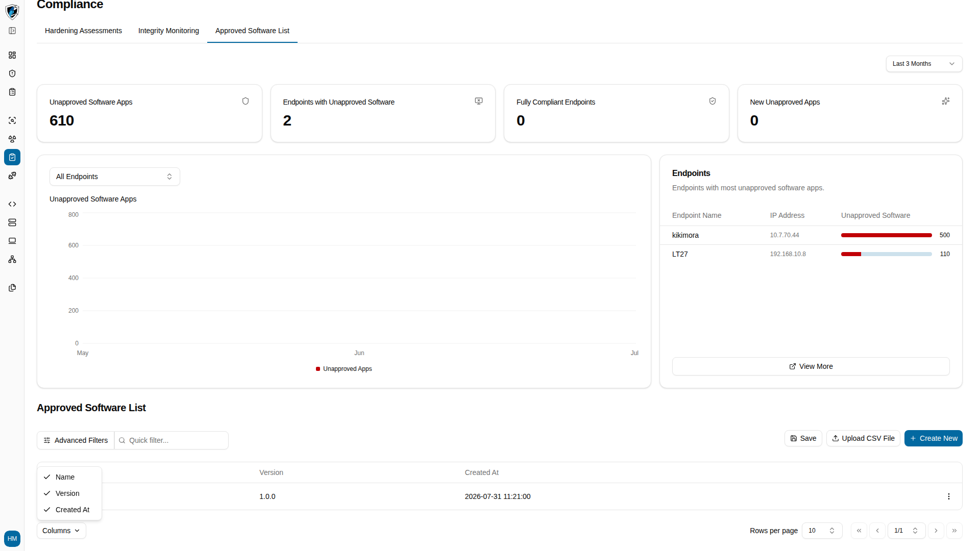The height and width of the screenshot is (551, 980).
Task: Click sparkle icon on New Unapproved Apps card
Action: (946, 101)
